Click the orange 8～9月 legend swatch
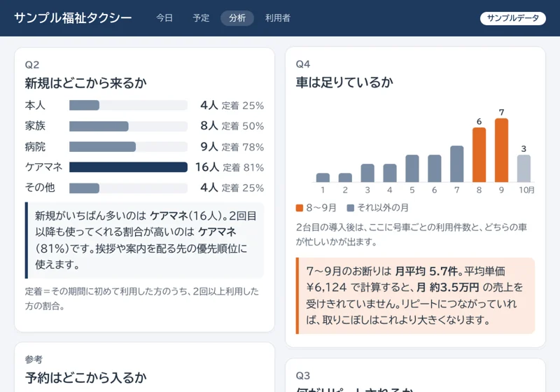This screenshot has width=560, height=392. click(x=300, y=208)
